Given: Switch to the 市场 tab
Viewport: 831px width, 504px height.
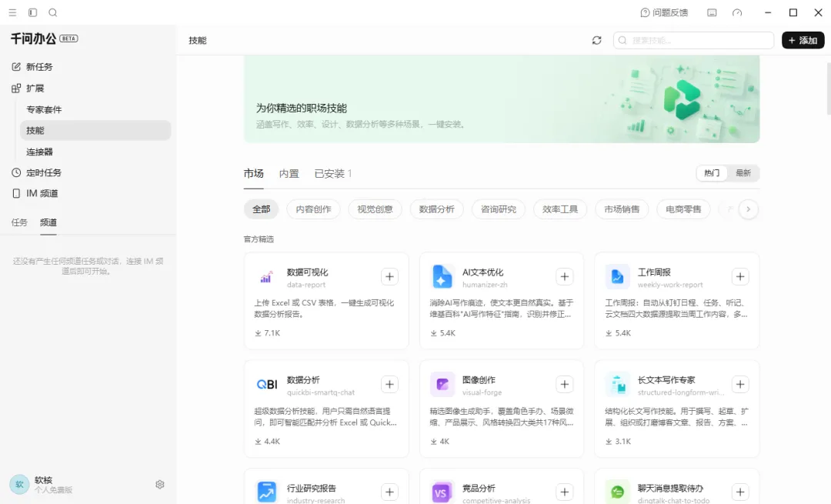Looking at the screenshot, I should pos(253,173).
